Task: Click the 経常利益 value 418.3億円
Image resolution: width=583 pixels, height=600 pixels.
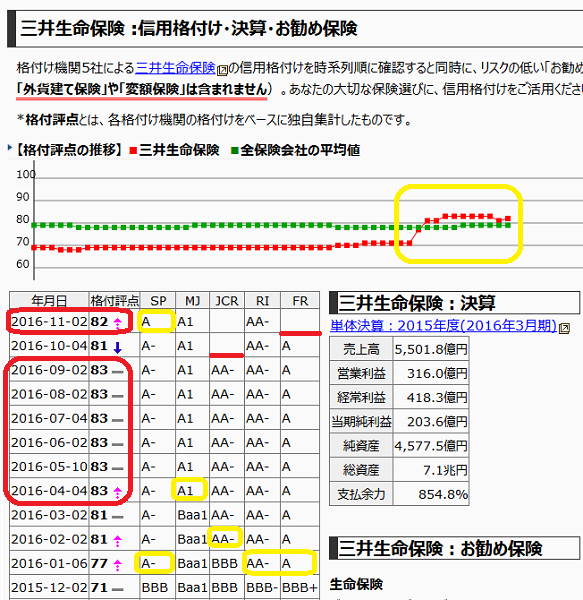Action: (x=437, y=398)
